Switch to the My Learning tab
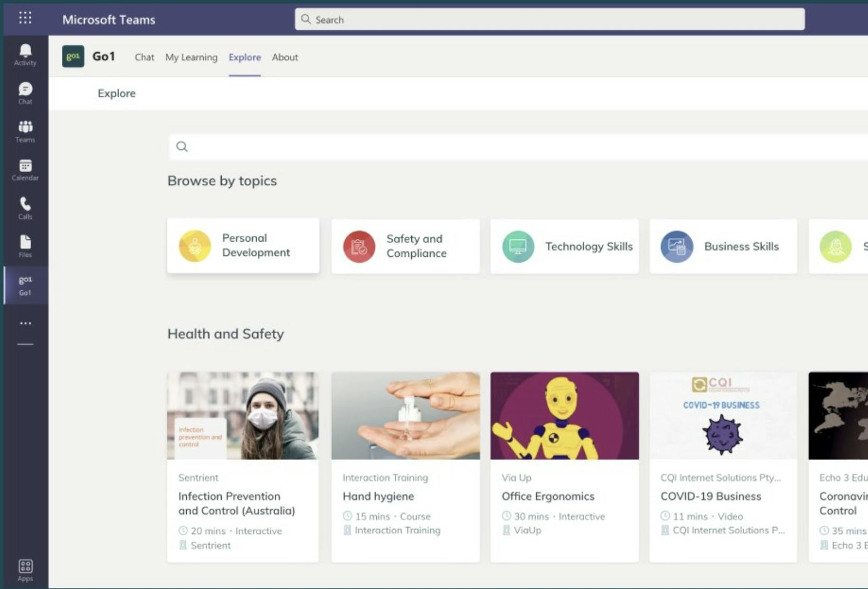 pyautogui.click(x=191, y=57)
